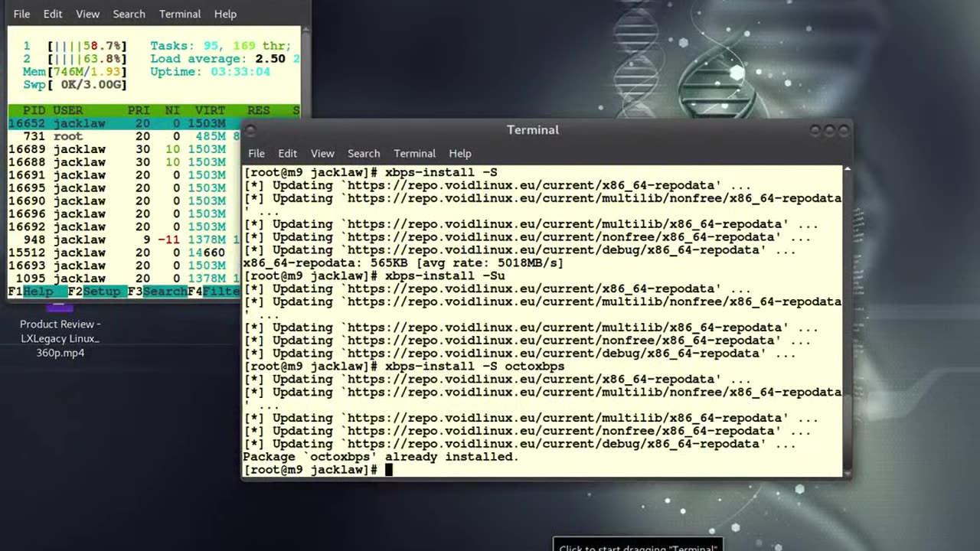980x551 pixels.
Task: Click the Uptime value in htop
Action: 240,71
